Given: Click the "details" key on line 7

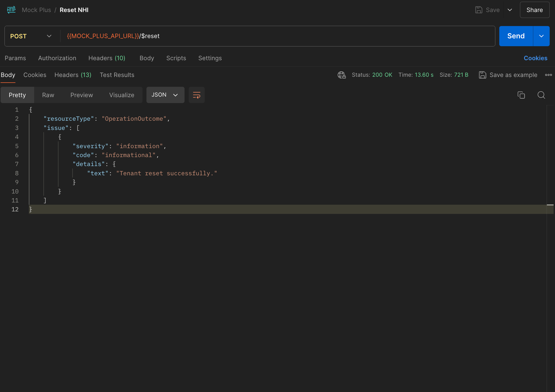Looking at the screenshot, I should [88, 164].
